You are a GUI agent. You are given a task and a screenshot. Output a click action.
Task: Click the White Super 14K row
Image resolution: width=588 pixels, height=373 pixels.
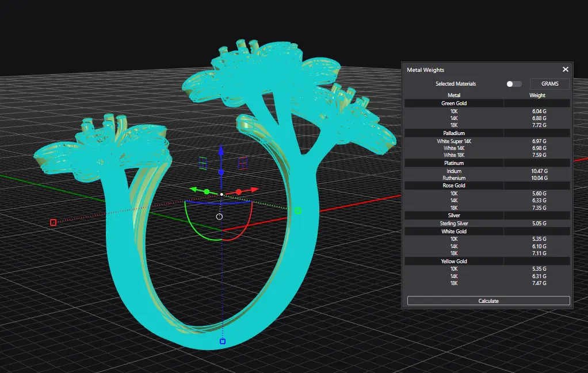coord(487,141)
